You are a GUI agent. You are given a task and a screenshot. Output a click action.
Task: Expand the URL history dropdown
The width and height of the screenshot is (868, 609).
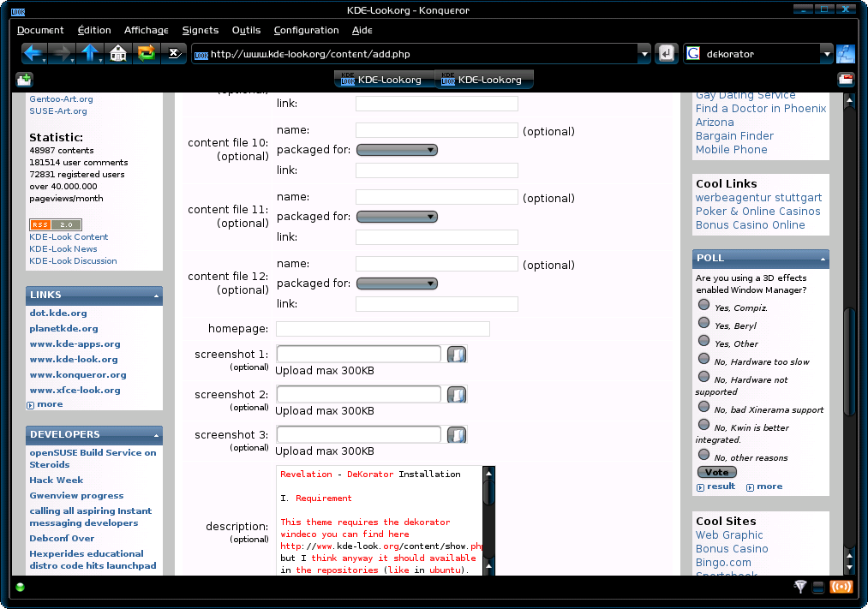pos(644,54)
